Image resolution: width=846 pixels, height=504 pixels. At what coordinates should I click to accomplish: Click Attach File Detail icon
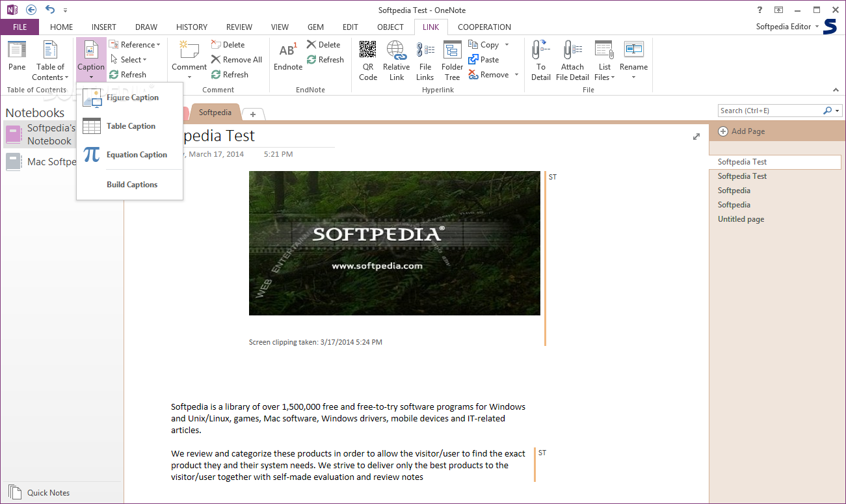pos(572,49)
